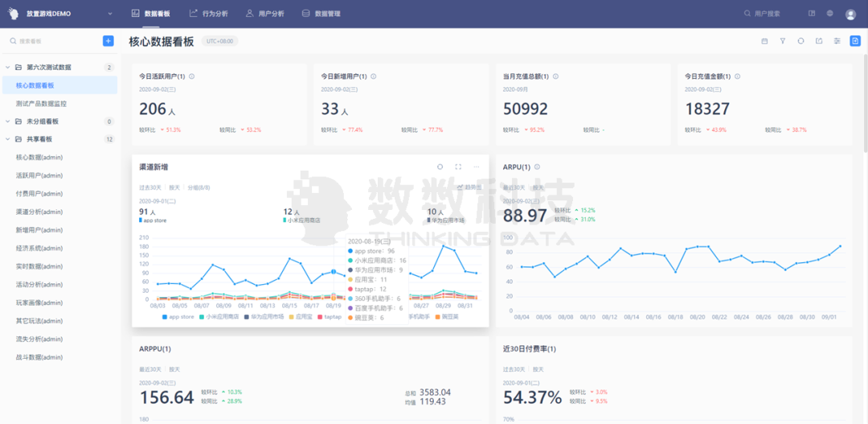Switch to the 行为分析 tab
The image size is (868, 424).
pos(208,14)
